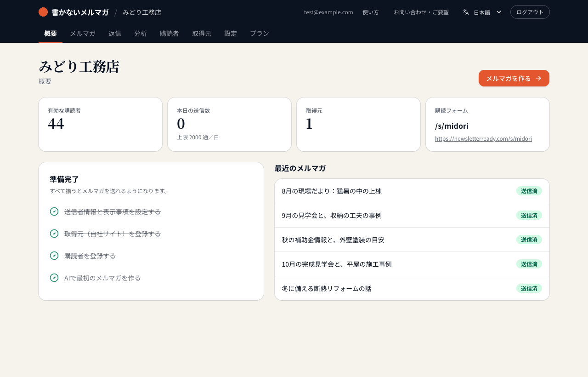The width and height of the screenshot is (588, 377).
Task: Click the 送信済 badge on the 8月 newsletter
Action: 529,191
